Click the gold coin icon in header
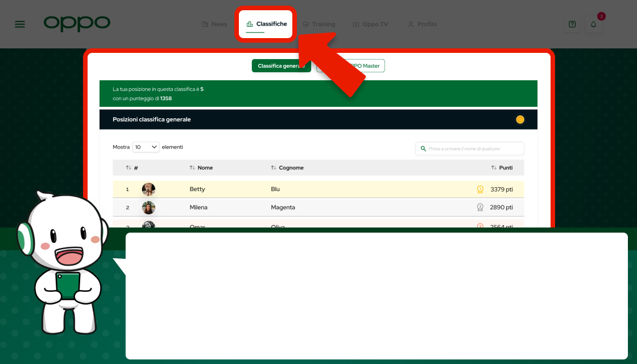Image resolution: width=637 pixels, height=364 pixels. [520, 119]
